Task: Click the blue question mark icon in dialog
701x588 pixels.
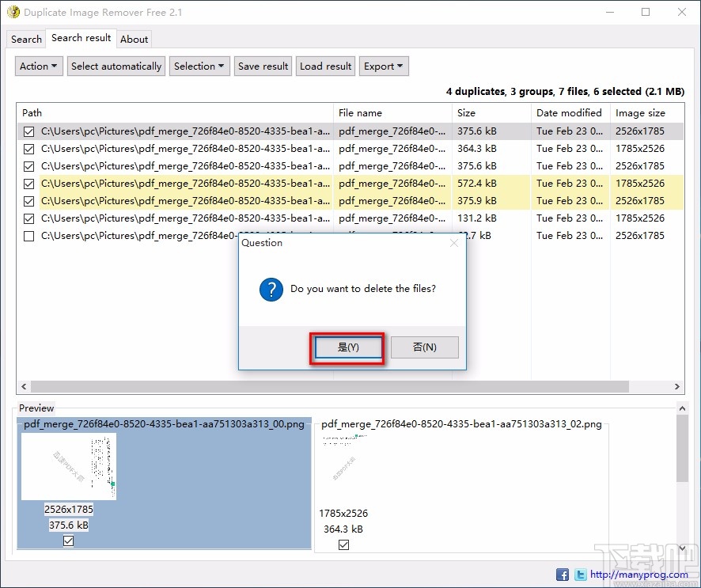Action: point(271,290)
